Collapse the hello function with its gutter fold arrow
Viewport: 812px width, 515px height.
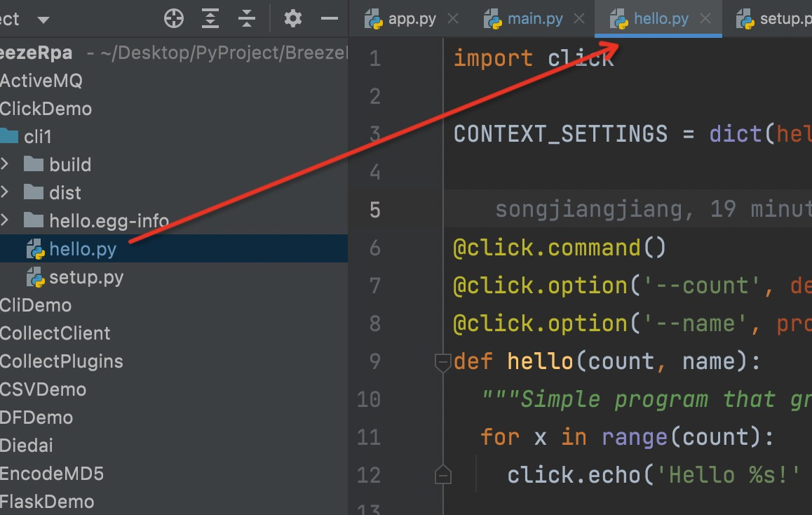(x=442, y=361)
